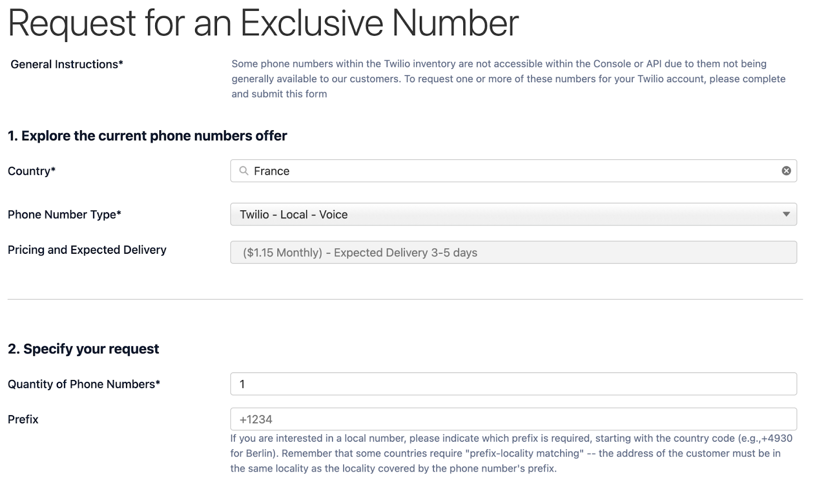This screenshot has height=504, width=817.
Task: Click the Request for an Exclusive Number heading
Action: pos(263,23)
